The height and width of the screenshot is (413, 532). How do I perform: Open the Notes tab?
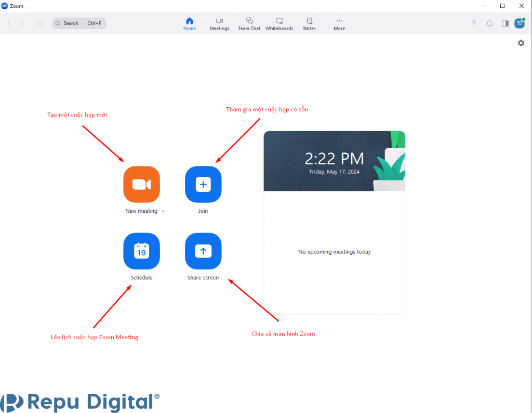click(x=310, y=24)
